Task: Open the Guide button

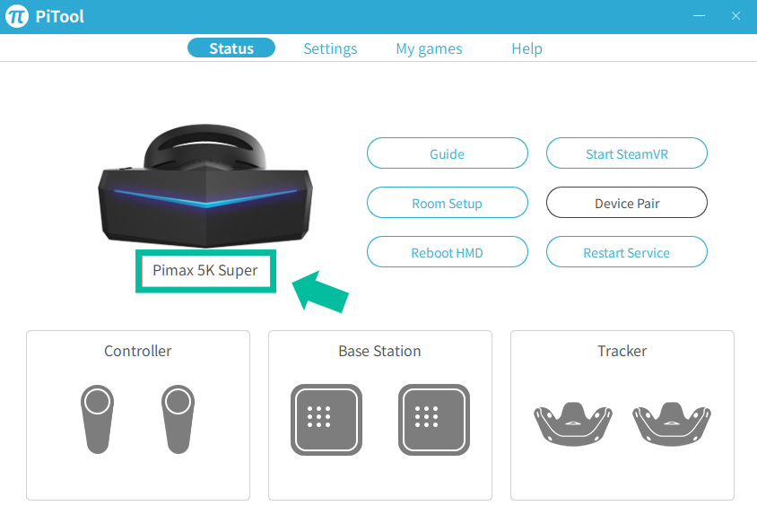Action: [447, 153]
